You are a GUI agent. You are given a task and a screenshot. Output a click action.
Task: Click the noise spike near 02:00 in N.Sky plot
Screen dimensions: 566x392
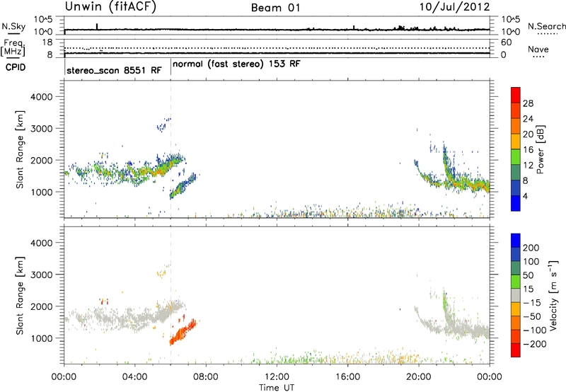click(97, 27)
